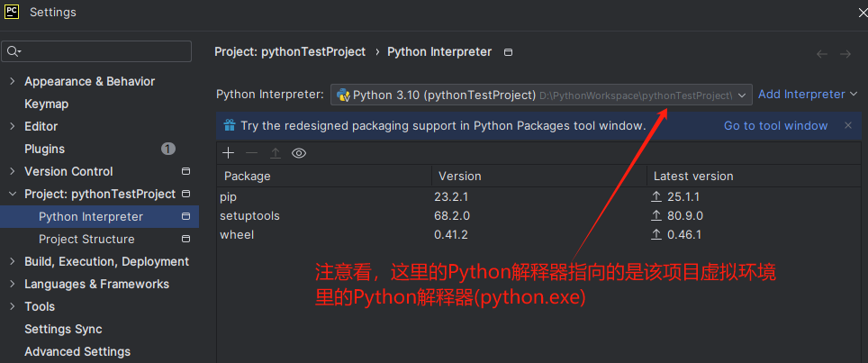Click the project icon beside Project: pythonTestProject in sidebar
The height and width of the screenshot is (363, 868).
click(186, 194)
